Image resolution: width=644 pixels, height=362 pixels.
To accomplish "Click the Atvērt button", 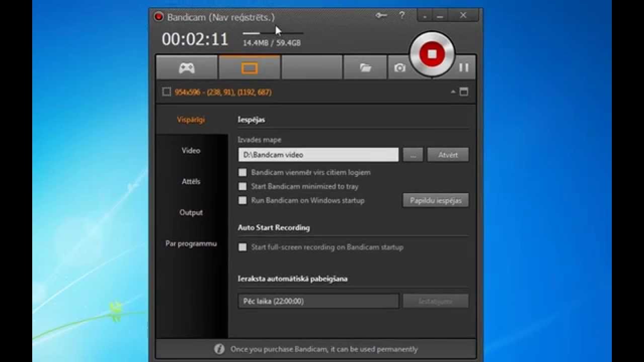I will click(x=448, y=155).
